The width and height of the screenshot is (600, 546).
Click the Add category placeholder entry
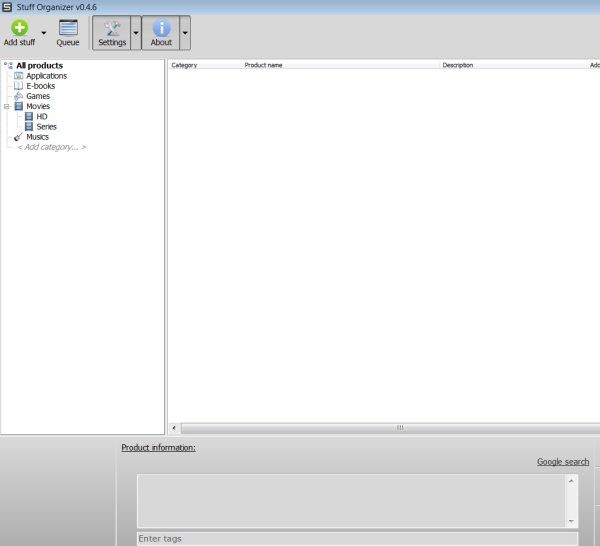coord(51,147)
